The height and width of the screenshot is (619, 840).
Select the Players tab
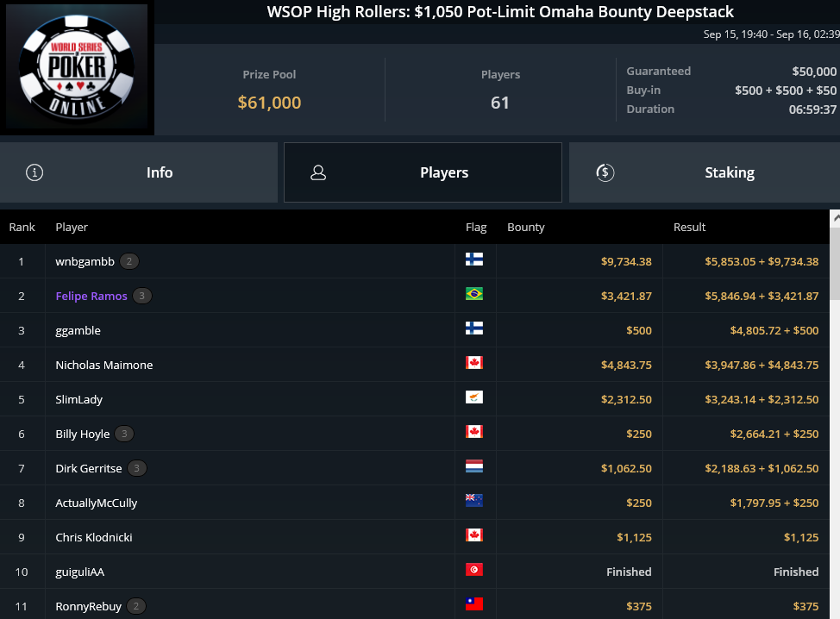423,172
